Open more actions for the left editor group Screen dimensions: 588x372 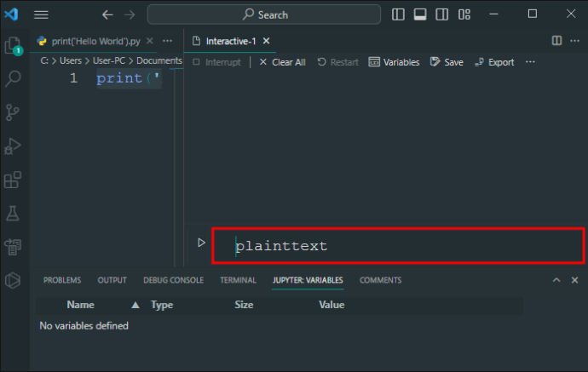pyautogui.click(x=168, y=41)
